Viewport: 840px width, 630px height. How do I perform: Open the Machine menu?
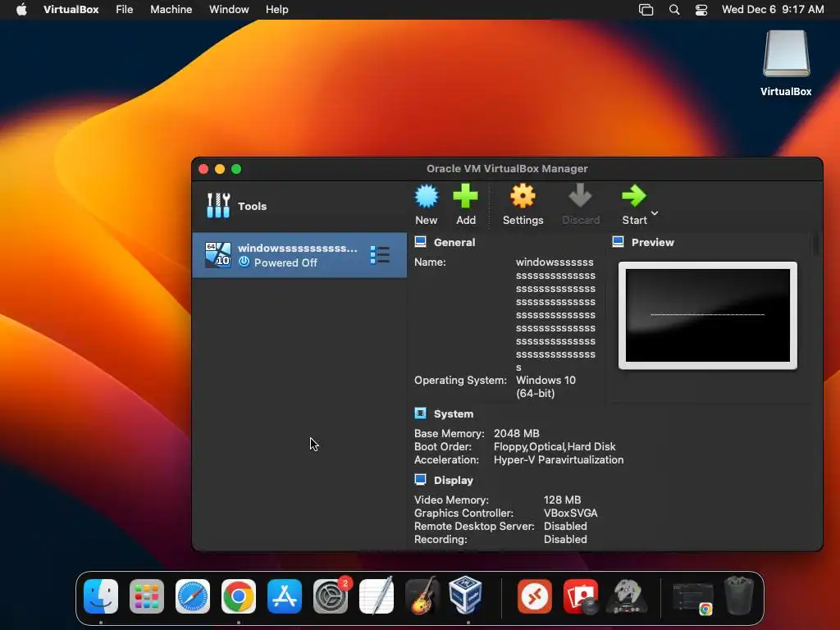171,10
